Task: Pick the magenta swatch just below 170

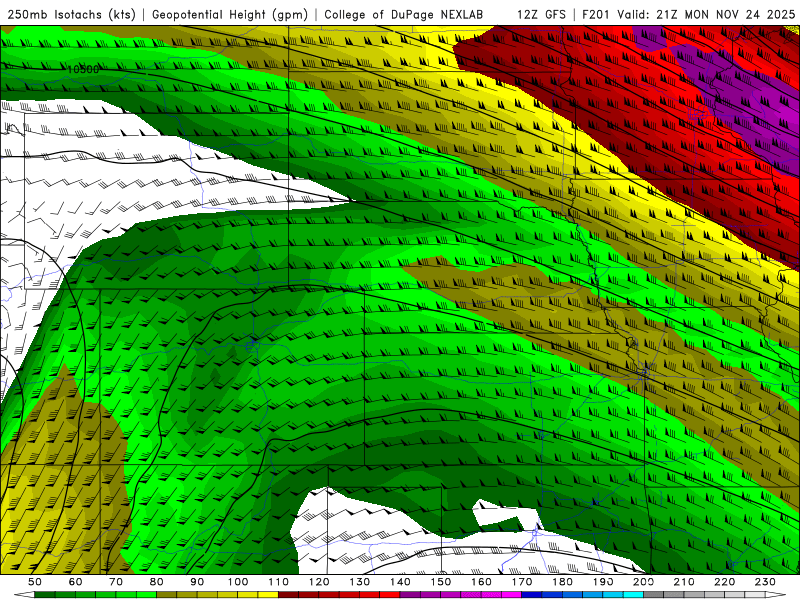Action: click(511, 594)
